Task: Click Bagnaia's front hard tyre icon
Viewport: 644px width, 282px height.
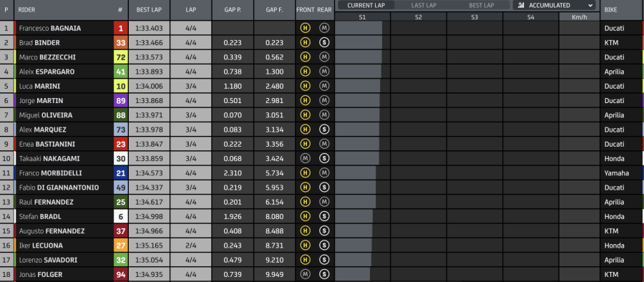Action: coord(305,29)
